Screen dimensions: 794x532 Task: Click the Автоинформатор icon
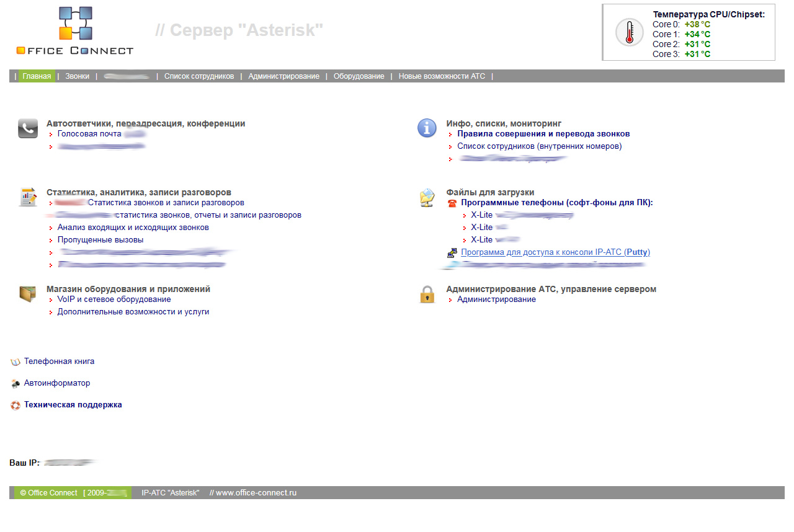click(x=16, y=384)
